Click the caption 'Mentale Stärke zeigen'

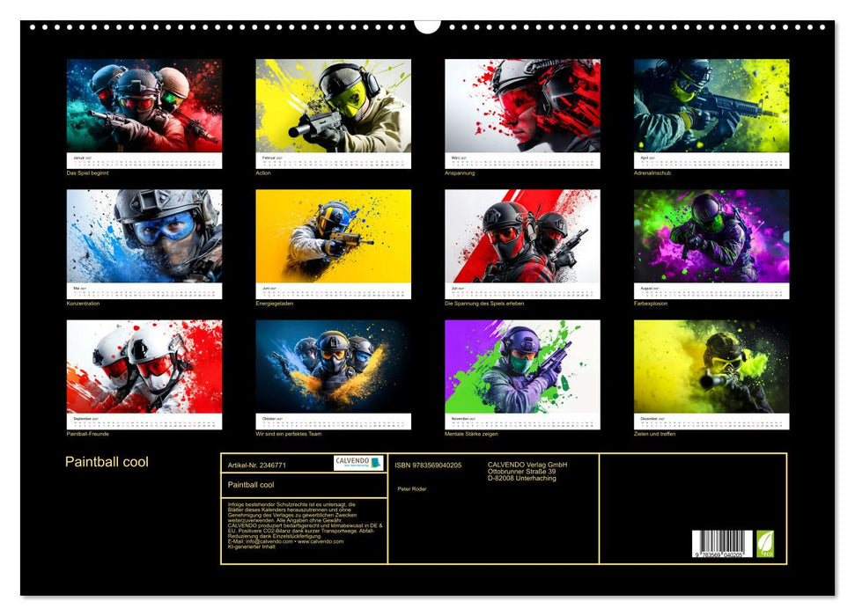[x=471, y=434]
